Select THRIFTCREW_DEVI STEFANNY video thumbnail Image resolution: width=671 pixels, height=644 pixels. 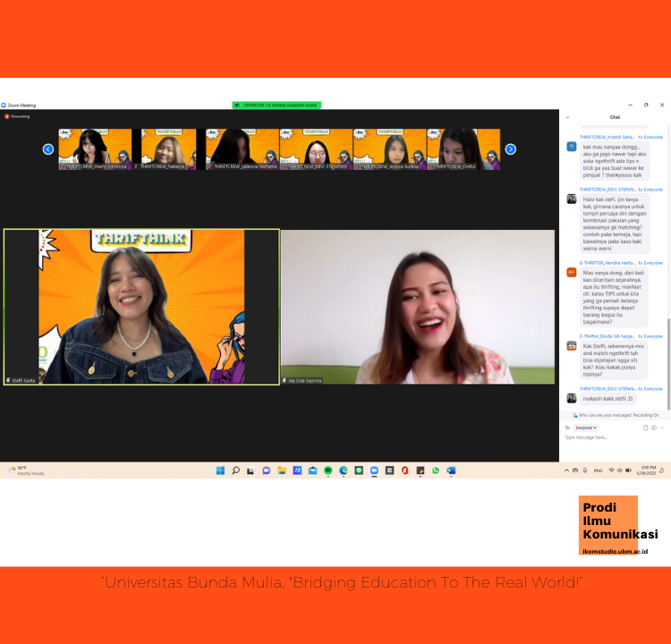(316, 148)
